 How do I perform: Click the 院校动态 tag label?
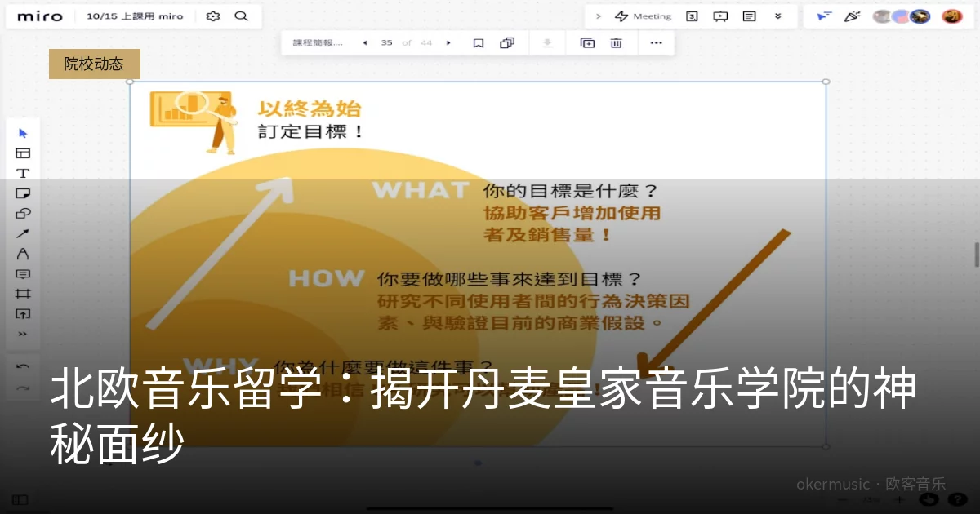click(95, 64)
